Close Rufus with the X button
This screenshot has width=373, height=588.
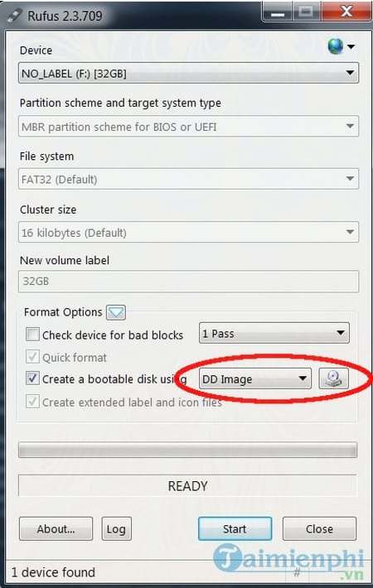(x=346, y=12)
